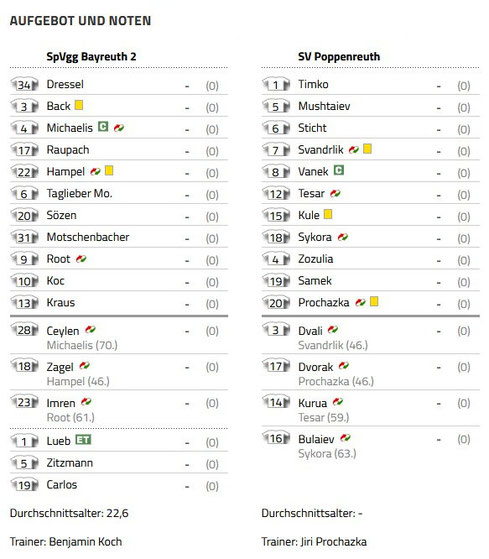Select the SpVgg Bayreuth 2 team heading
This screenshot has height=559, width=489.
91,57
